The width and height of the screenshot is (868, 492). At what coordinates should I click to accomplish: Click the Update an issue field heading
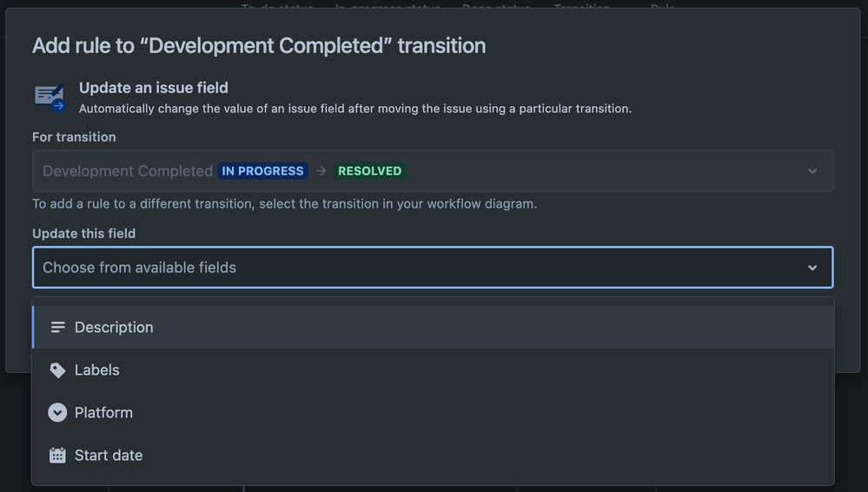click(153, 88)
